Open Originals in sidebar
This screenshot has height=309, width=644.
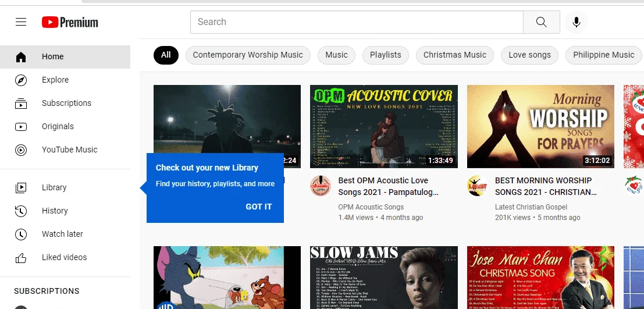[65, 126]
